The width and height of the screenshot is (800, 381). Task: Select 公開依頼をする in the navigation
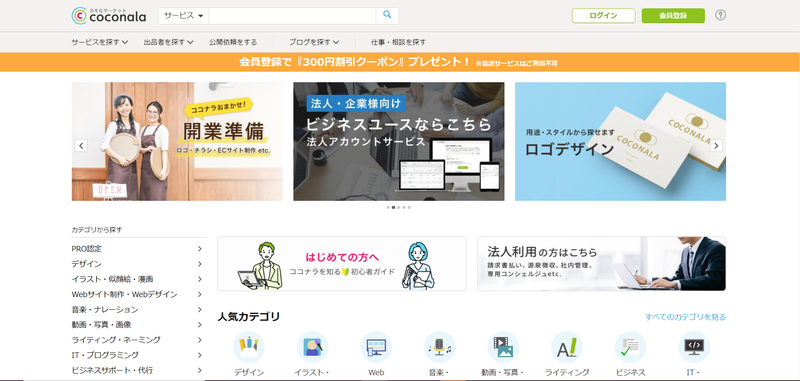pos(233,42)
